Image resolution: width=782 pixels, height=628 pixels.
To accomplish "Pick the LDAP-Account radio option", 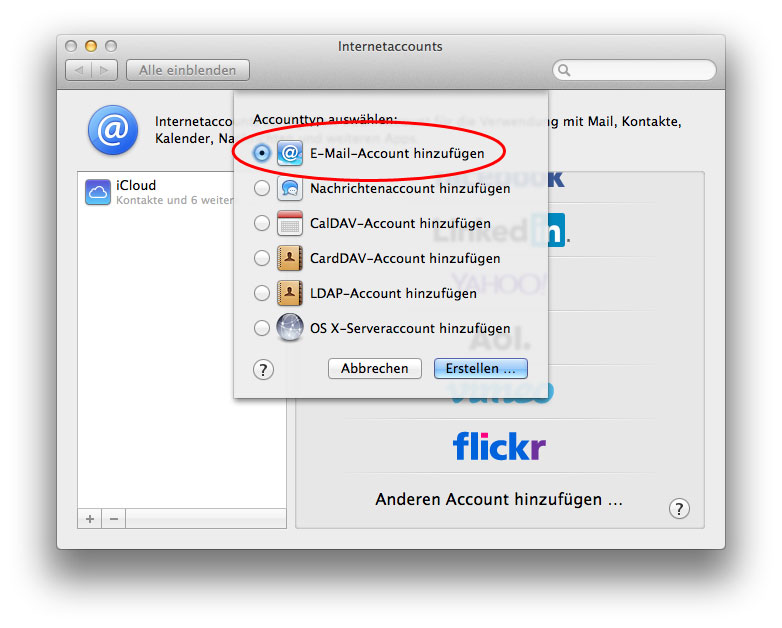I will click(262, 293).
